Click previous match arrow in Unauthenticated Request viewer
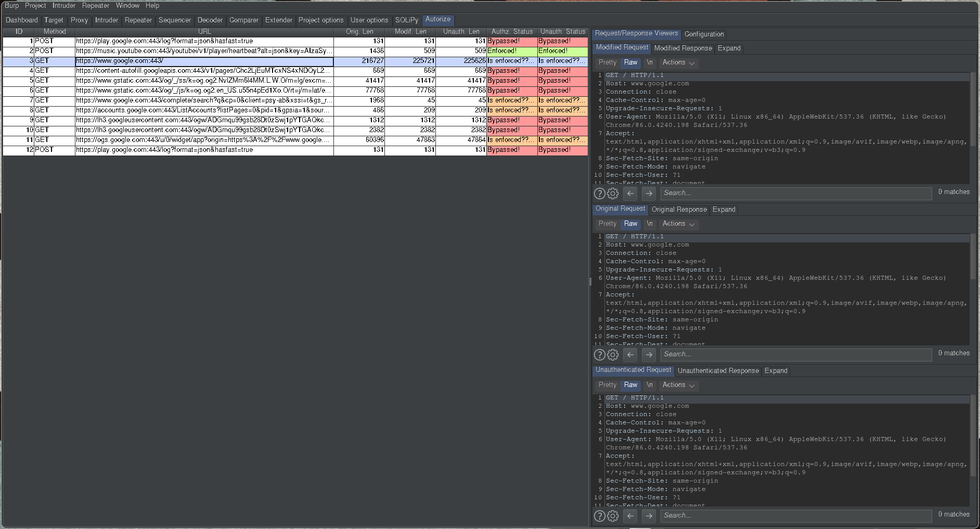 point(630,516)
